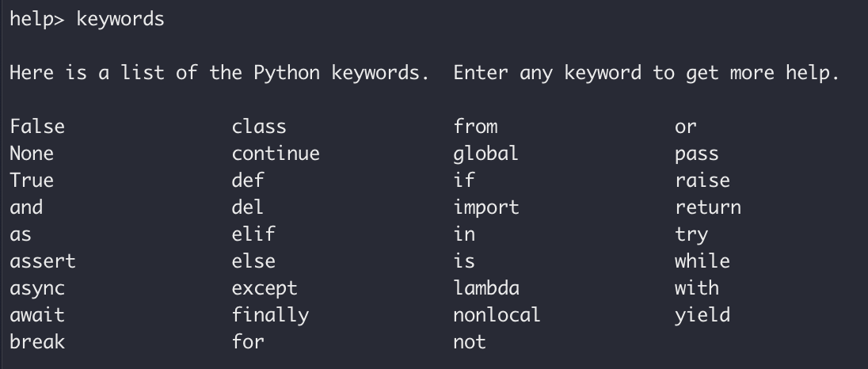Screen dimensions: 868x369
Task: Click the 'raise' keyword
Action: 702,181
